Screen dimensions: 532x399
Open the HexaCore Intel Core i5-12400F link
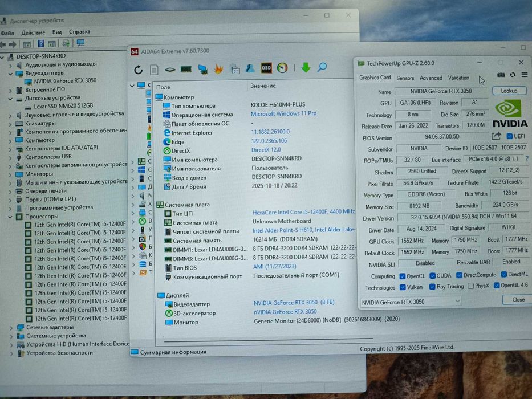pos(303,212)
